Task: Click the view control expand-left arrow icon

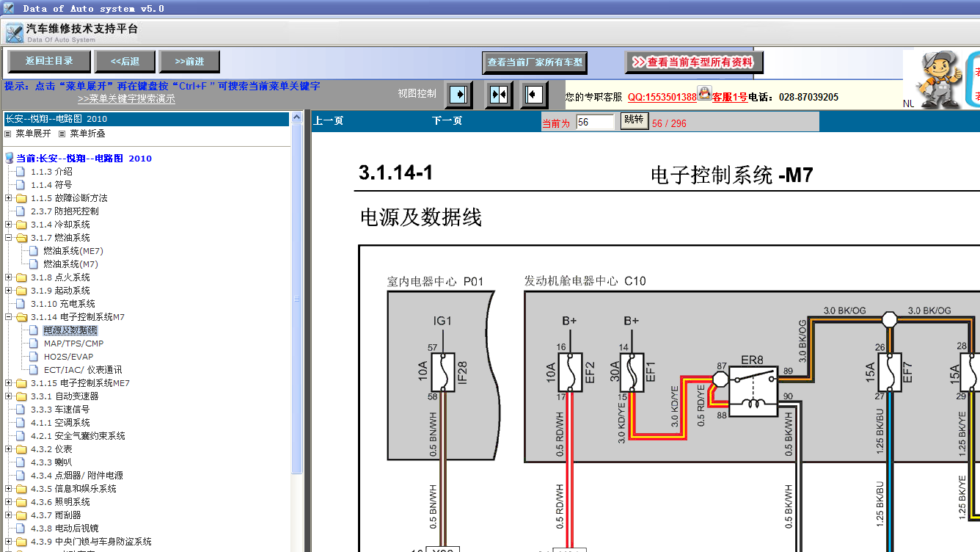Action: tap(534, 95)
